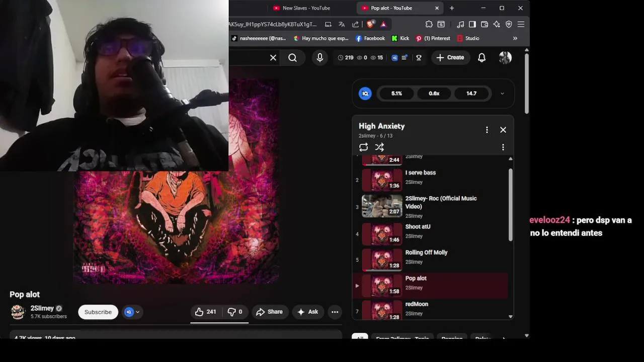Clear the search box with the X icon
Screen dimensions: 644x362
click(x=273, y=58)
